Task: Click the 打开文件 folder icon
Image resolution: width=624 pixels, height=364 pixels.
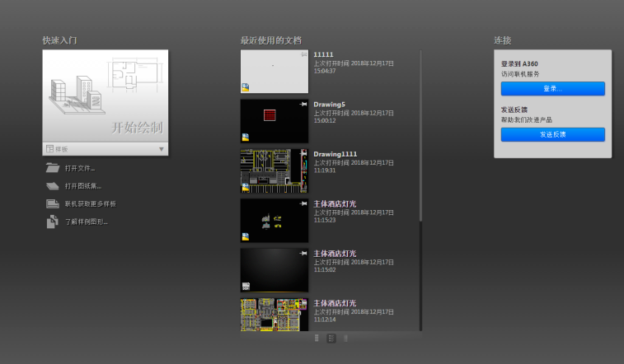Action: point(52,168)
